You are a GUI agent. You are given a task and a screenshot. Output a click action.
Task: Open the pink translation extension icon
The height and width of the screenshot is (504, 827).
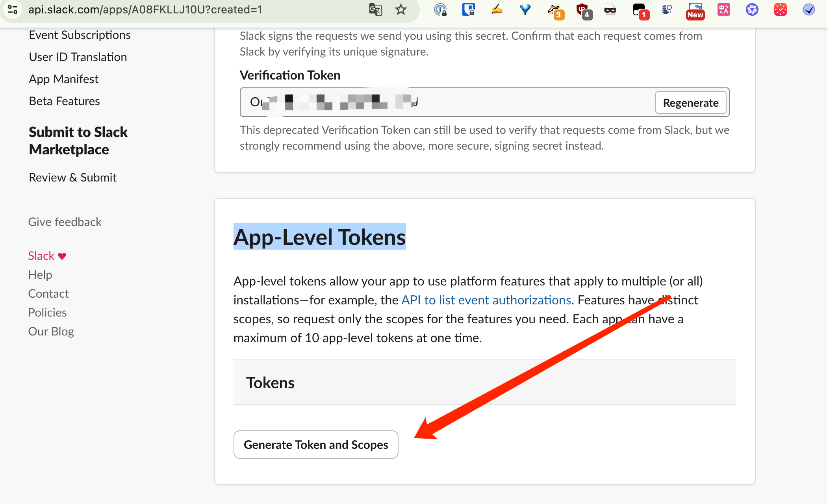click(723, 10)
